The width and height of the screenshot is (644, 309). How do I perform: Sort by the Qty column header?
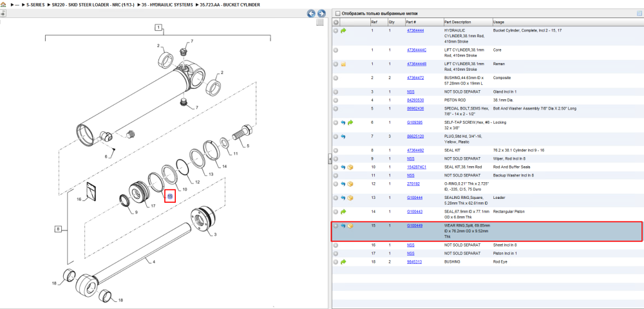(x=396, y=22)
